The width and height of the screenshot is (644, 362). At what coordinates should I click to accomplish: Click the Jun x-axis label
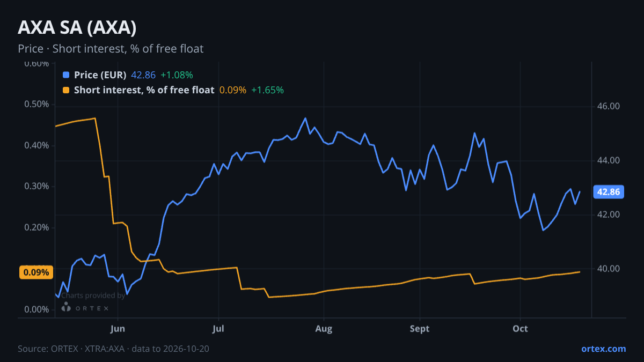click(x=118, y=329)
